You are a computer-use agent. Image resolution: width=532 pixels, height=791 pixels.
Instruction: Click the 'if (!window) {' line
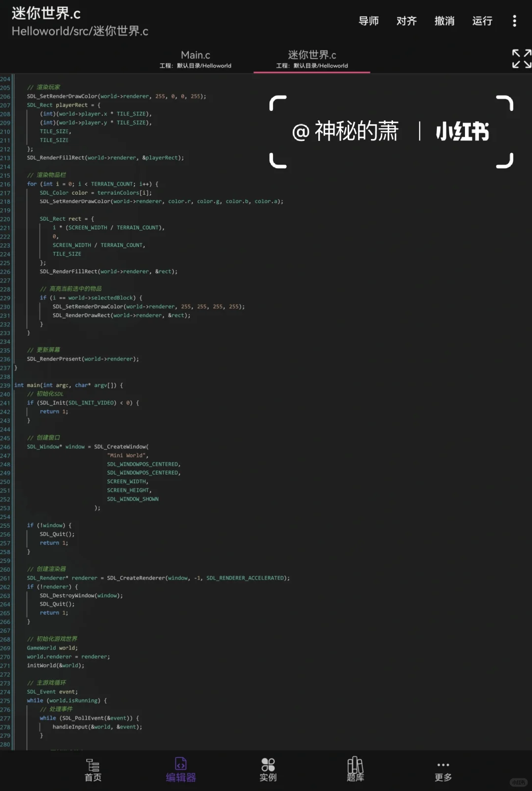click(x=49, y=525)
